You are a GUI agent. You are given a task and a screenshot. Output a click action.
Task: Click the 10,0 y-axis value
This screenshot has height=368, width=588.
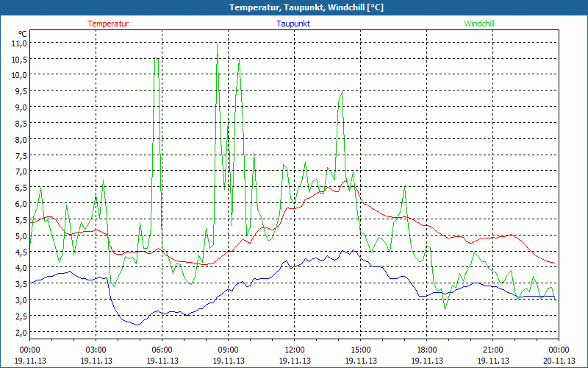[x=20, y=75]
